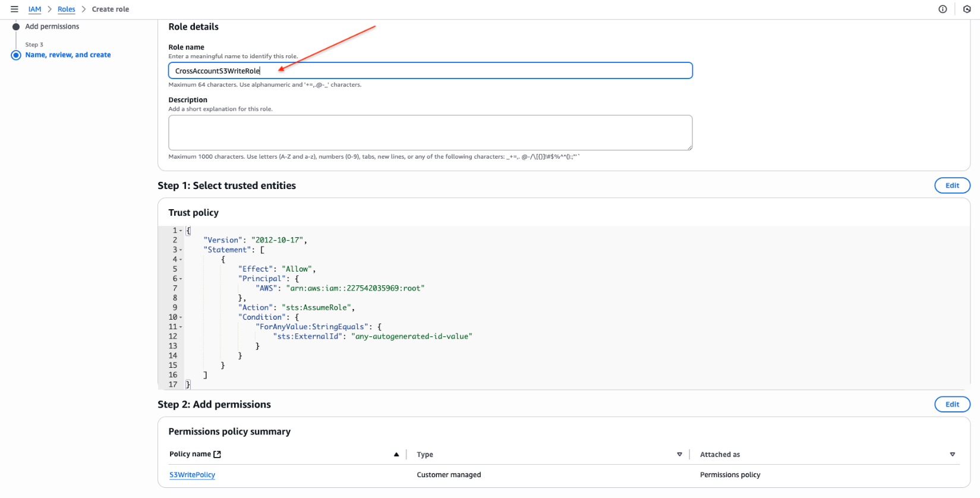980x498 pixels.
Task: Click the external link icon beside Policy name
Action: pos(218,455)
